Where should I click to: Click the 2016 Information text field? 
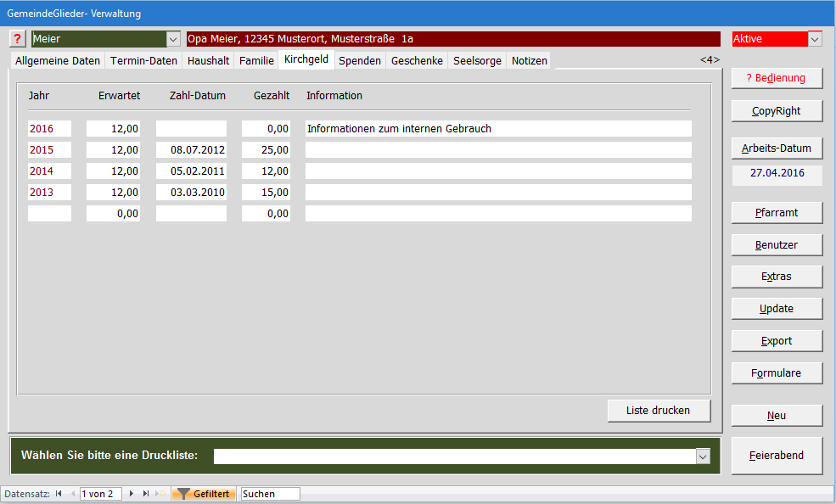498,129
